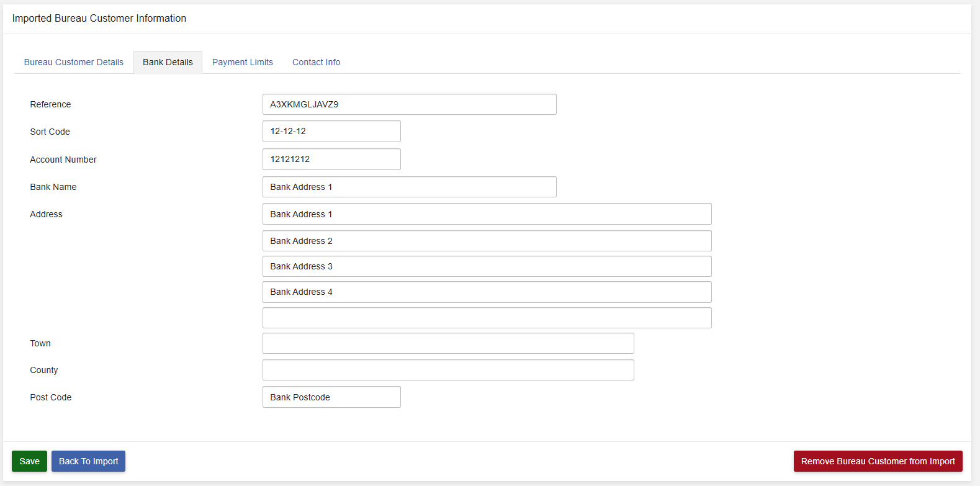Screen dimensions: 980x486
Task: Click the green Save button
Action: tap(29, 461)
